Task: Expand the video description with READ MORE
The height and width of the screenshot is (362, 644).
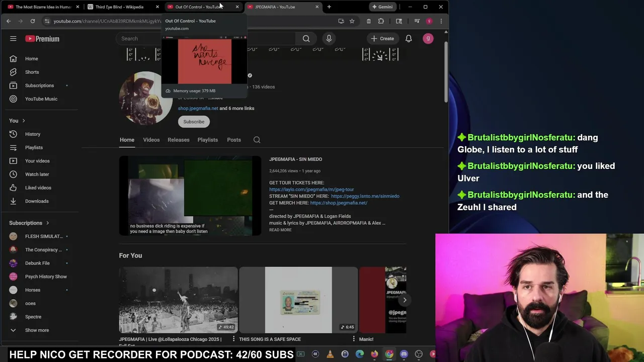Action: [x=280, y=230]
